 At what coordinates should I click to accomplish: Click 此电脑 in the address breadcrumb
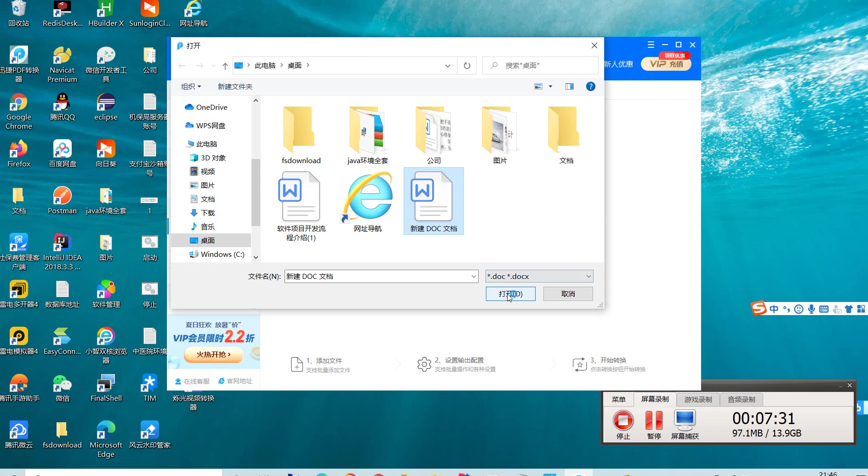pyautogui.click(x=265, y=65)
